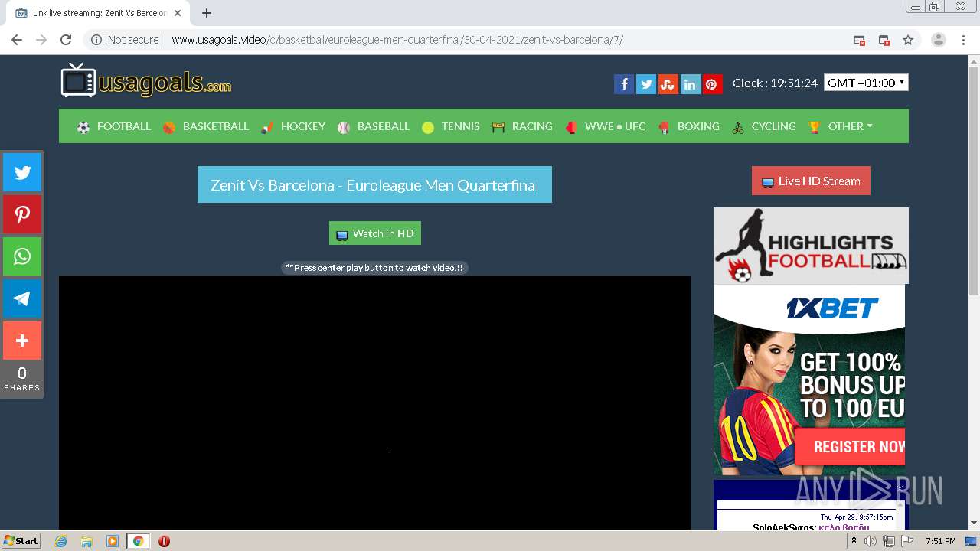Open the CYCLING menu item

[764, 126]
